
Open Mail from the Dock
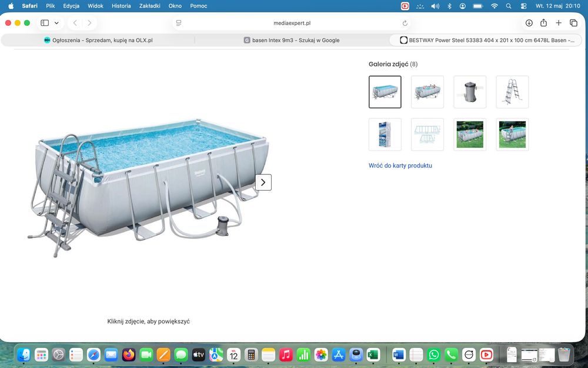tap(111, 354)
